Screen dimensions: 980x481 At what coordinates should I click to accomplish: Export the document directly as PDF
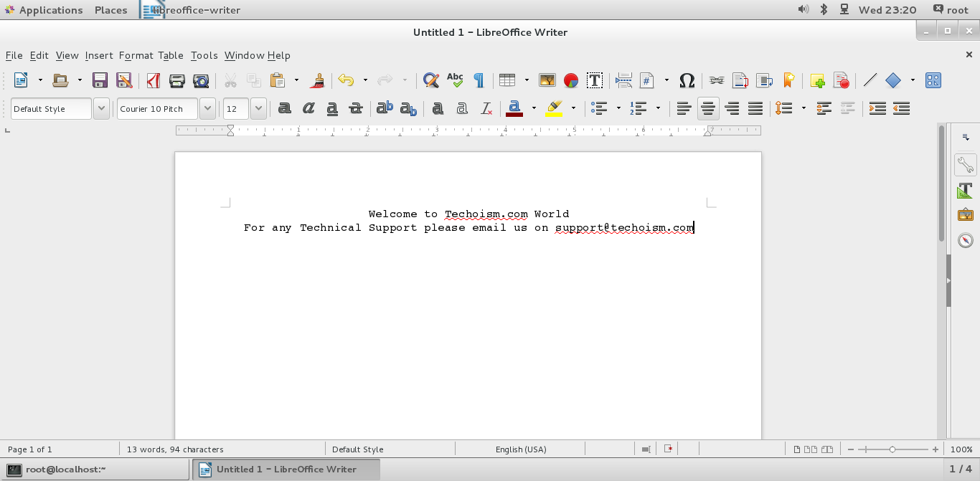(x=153, y=80)
